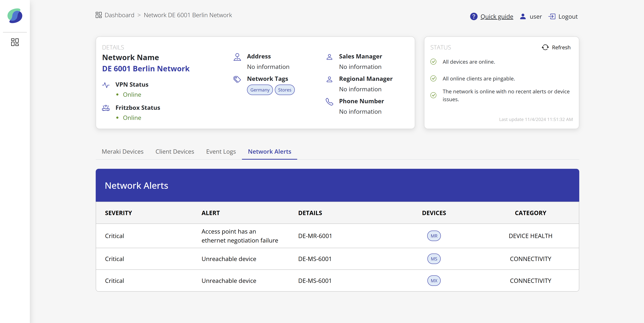The image size is (644, 323).
Task: Click the Network Tags tag icon
Action: pos(237,79)
